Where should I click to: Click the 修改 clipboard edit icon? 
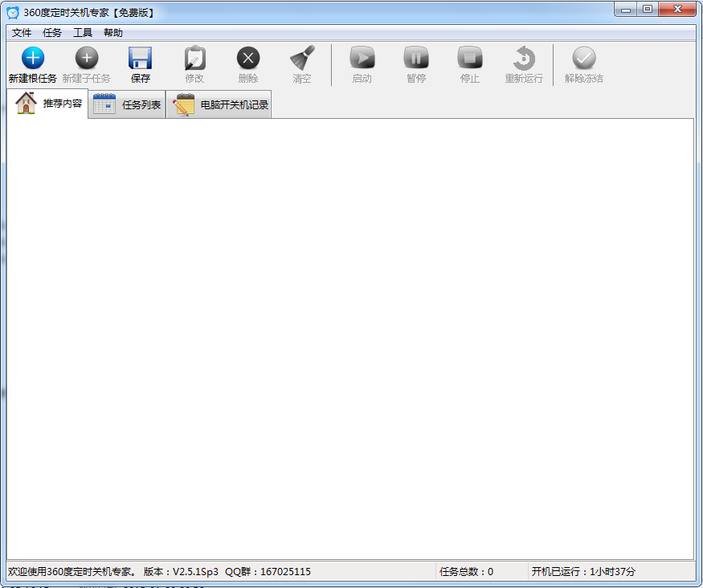coord(194,58)
